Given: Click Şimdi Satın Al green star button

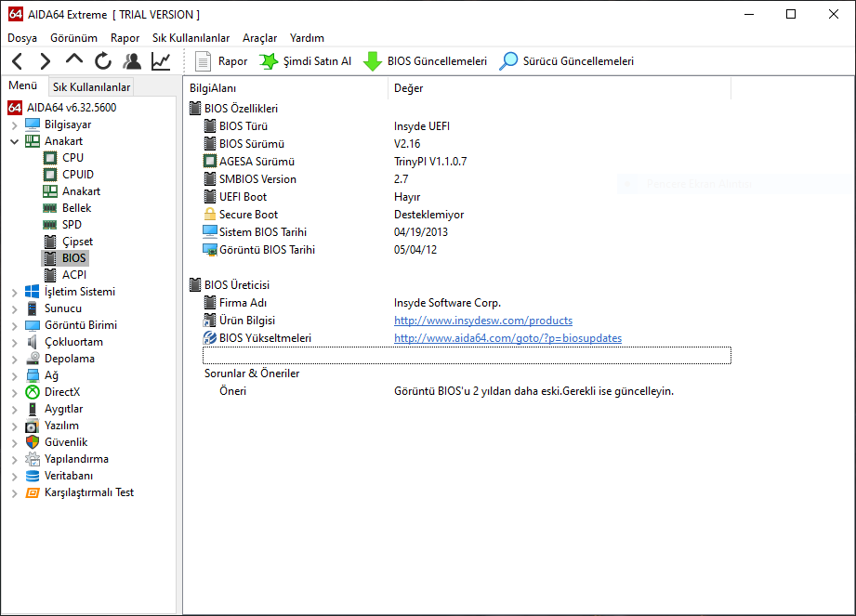Looking at the screenshot, I should coord(305,61).
